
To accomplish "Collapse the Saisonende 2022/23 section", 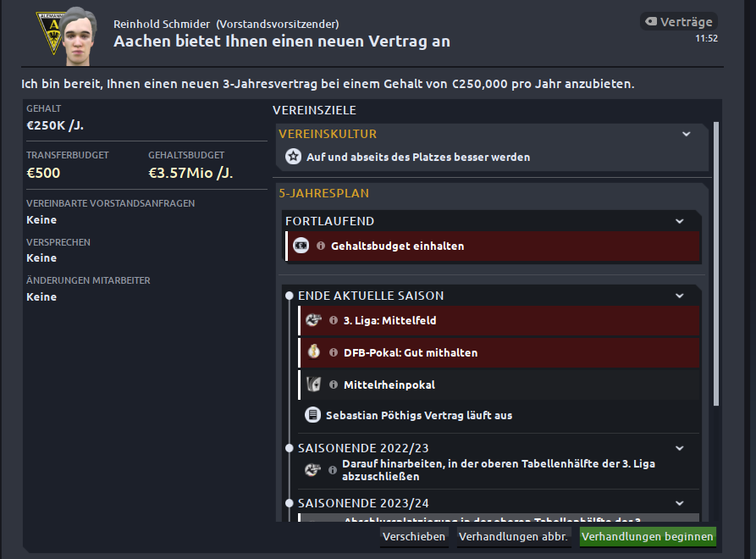I will tap(679, 448).
